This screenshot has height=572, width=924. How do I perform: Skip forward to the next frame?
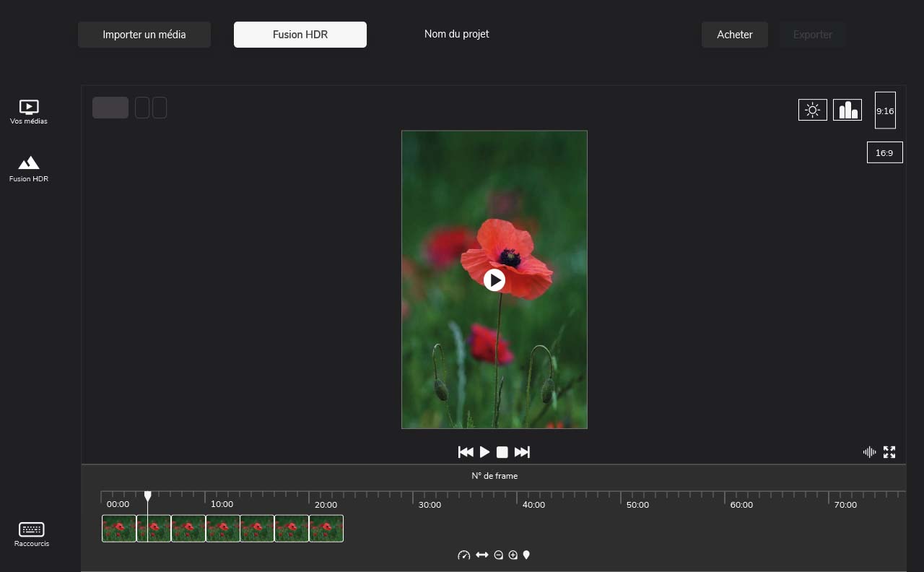(522, 452)
